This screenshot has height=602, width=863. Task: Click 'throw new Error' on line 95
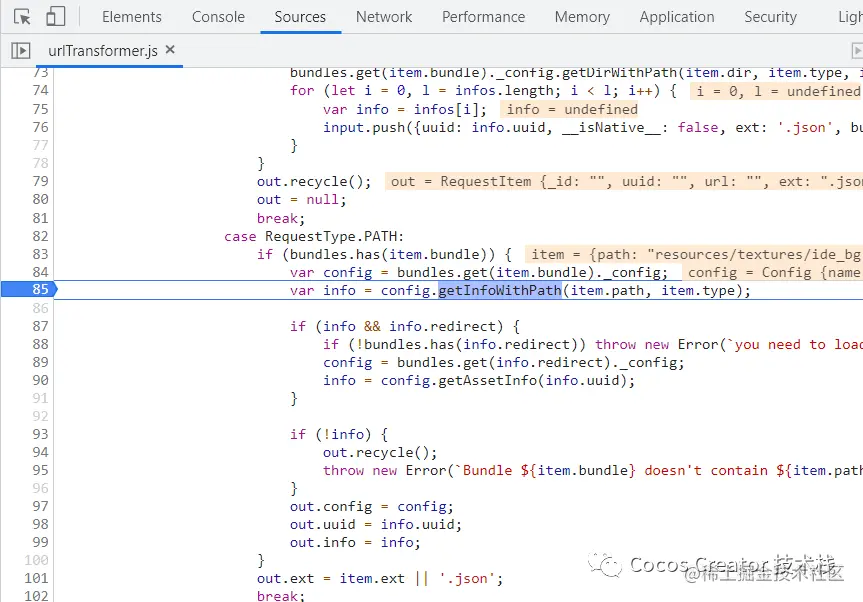384,470
